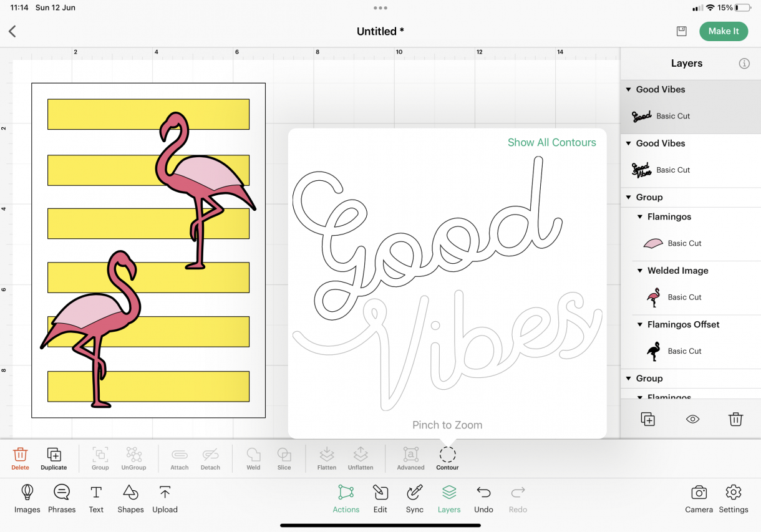Tap the Attach paperclip icon
Image resolution: width=761 pixels, height=532 pixels.
[x=179, y=458]
